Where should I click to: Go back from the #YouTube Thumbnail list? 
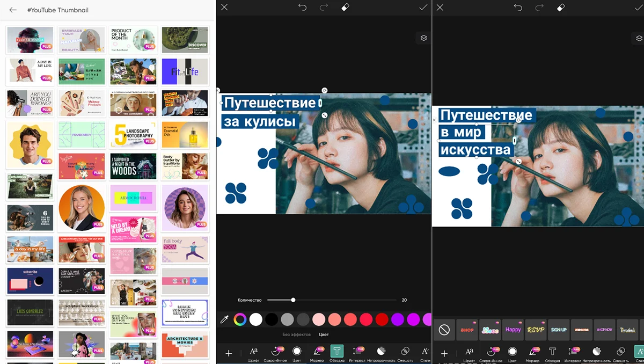click(13, 10)
